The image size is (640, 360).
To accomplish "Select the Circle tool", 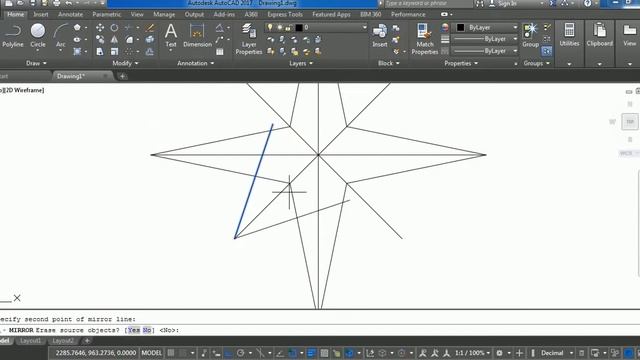I will pyautogui.click(x=38, y=36).
